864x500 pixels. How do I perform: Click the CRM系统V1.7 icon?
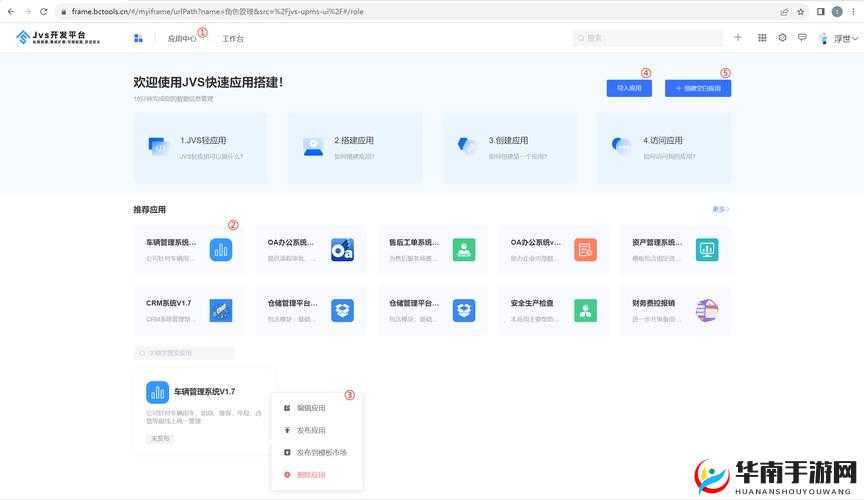pyautogui.click(x=221, y=310)
